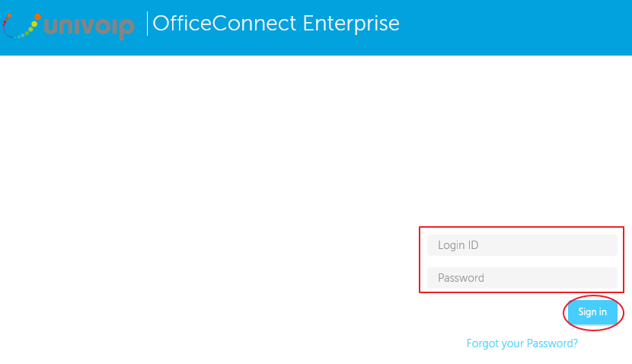
Task: Click the orange dot in the univoip logo
Action: click(x=37, y=17)
